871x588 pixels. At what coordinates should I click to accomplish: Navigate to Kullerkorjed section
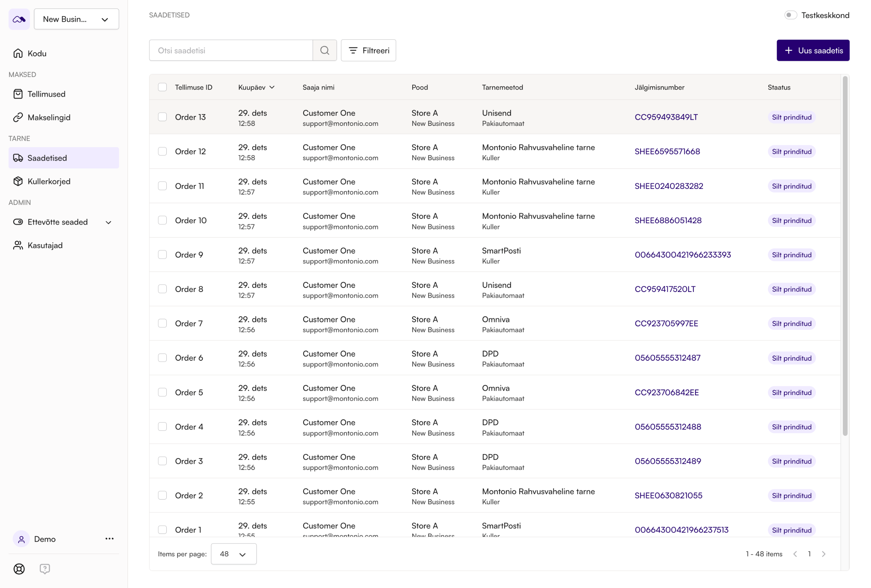49,181
